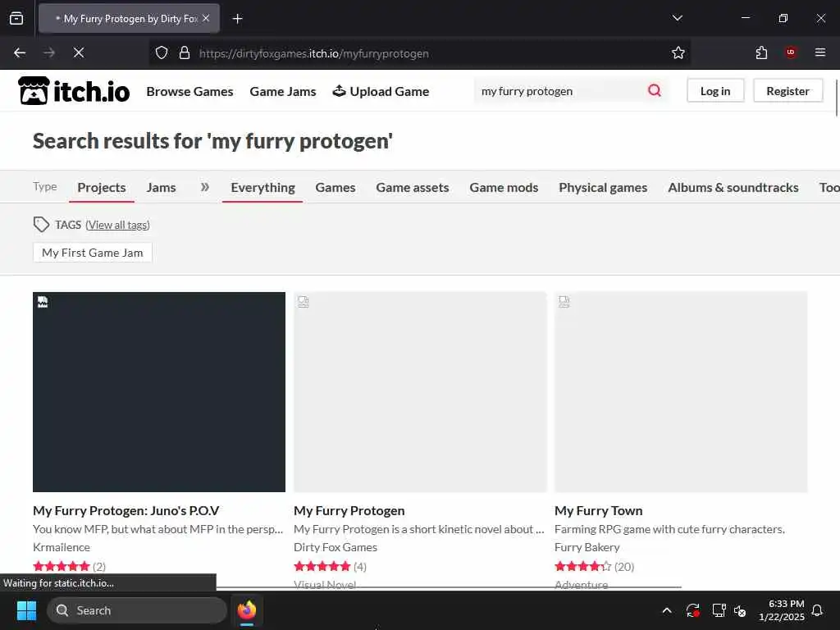Click the Log in button

point(715,91)
